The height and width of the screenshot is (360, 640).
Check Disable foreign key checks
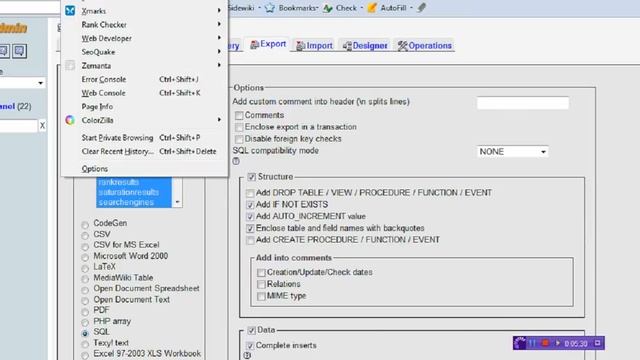239,139
